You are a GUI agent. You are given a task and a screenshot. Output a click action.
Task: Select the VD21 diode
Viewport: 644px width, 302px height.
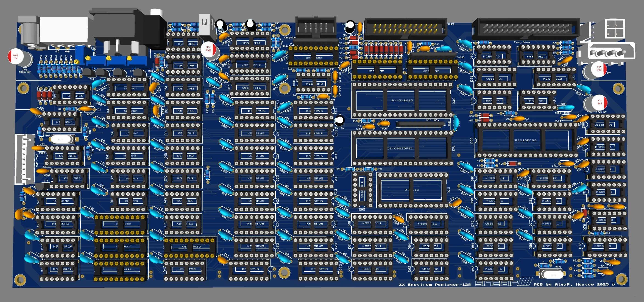484,120
